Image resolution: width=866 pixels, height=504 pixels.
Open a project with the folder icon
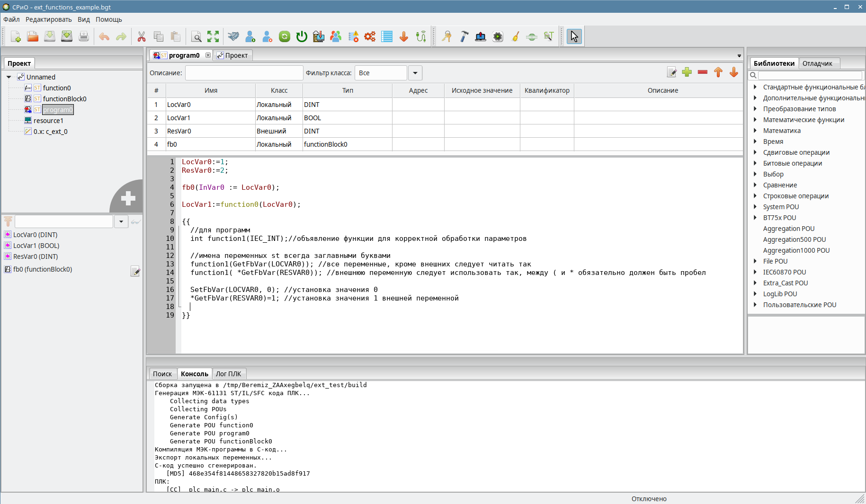pos(33,36)
